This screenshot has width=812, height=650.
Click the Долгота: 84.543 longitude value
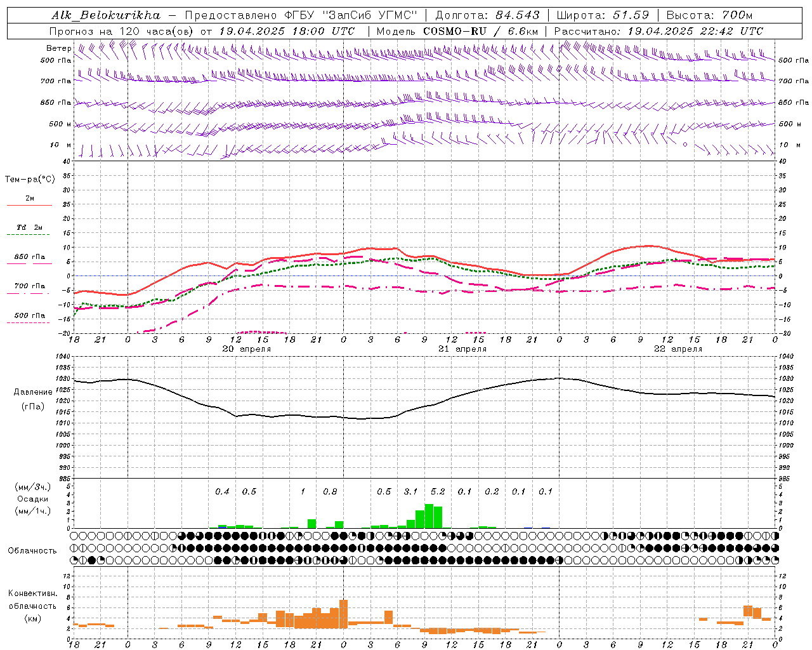click(488, 15)
